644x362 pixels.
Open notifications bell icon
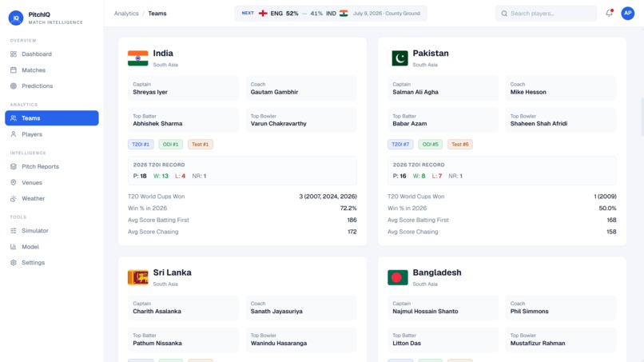point(609,13)
